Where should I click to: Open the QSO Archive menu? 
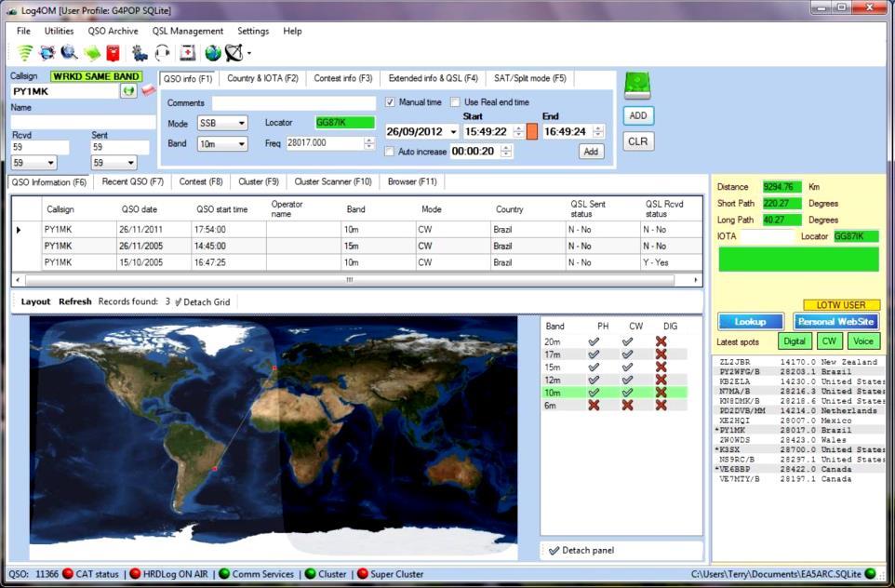(113, 31)
